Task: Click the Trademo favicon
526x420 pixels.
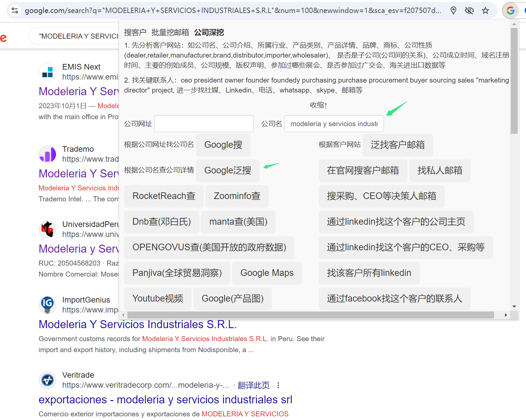Action: (47, 154)
